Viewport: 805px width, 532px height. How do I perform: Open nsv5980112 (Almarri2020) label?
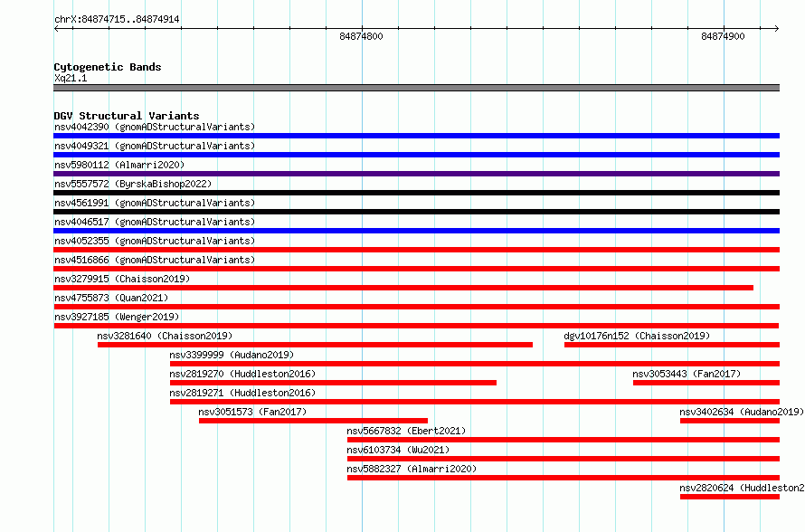tap(119, 165)
